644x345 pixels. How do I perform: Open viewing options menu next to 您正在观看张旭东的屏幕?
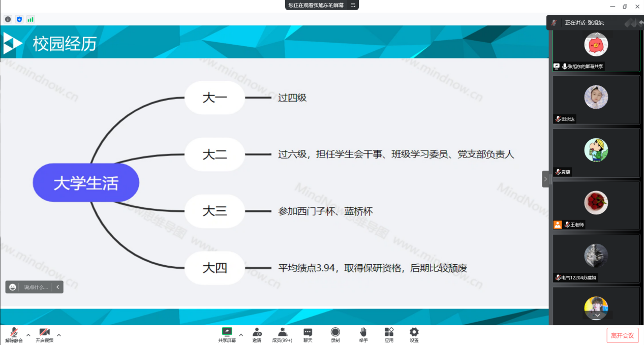tap(353, 5)
